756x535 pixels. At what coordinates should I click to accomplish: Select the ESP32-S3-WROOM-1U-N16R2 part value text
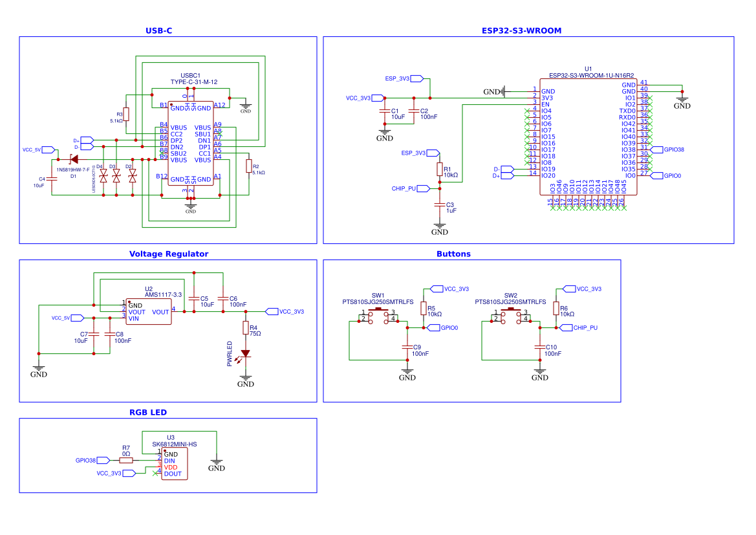click(592, 75)
